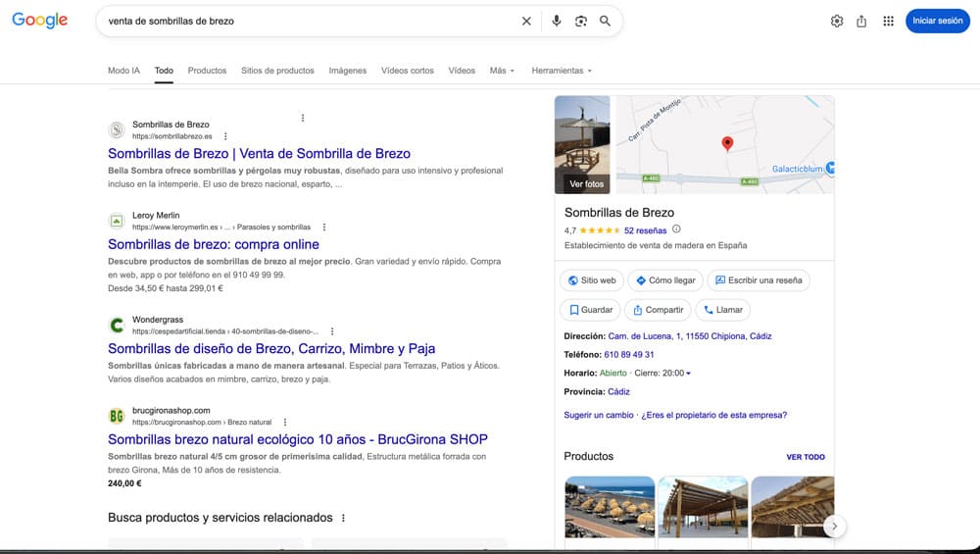Open the map preview
The width and height of the screenshot is (980, 554).
pos(725,144)
